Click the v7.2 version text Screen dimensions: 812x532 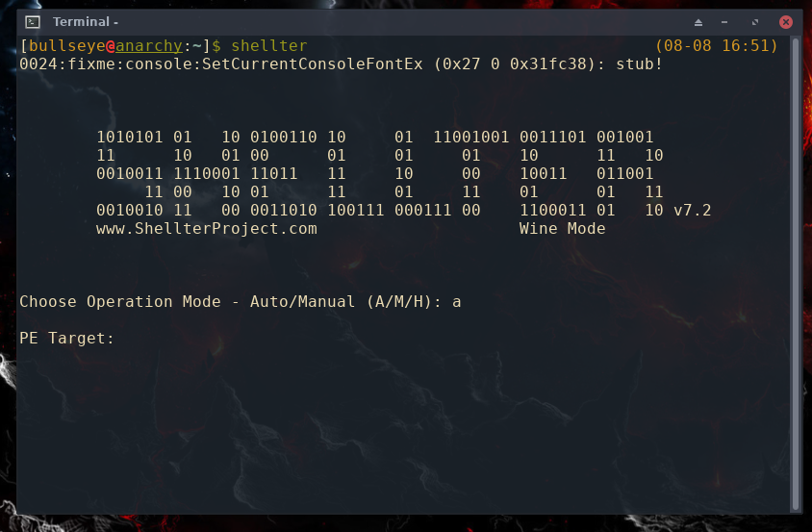pos(693,211)
